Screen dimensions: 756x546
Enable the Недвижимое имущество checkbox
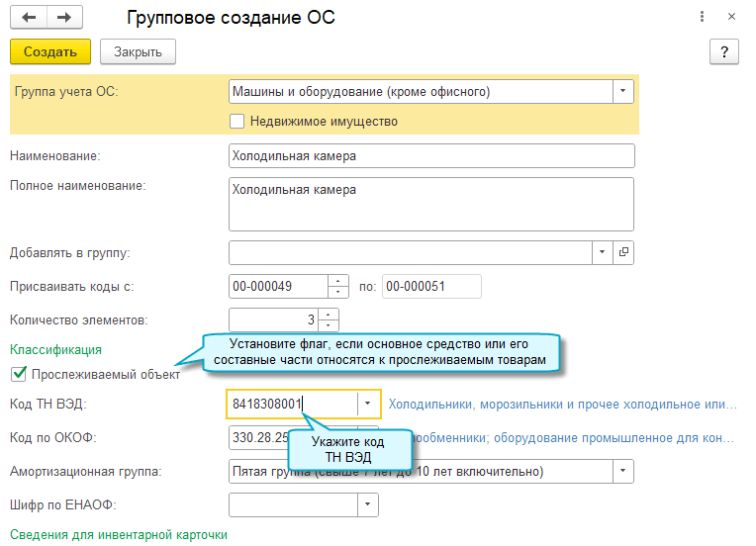pos(236,122)
